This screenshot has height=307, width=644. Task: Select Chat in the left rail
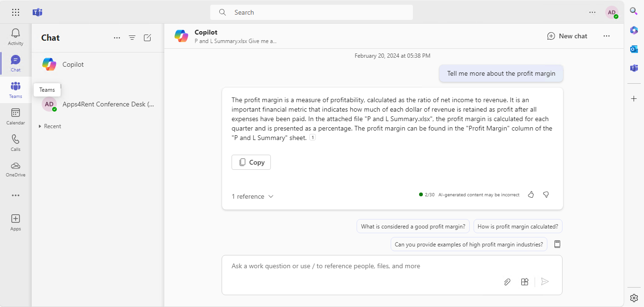point(16,63)
